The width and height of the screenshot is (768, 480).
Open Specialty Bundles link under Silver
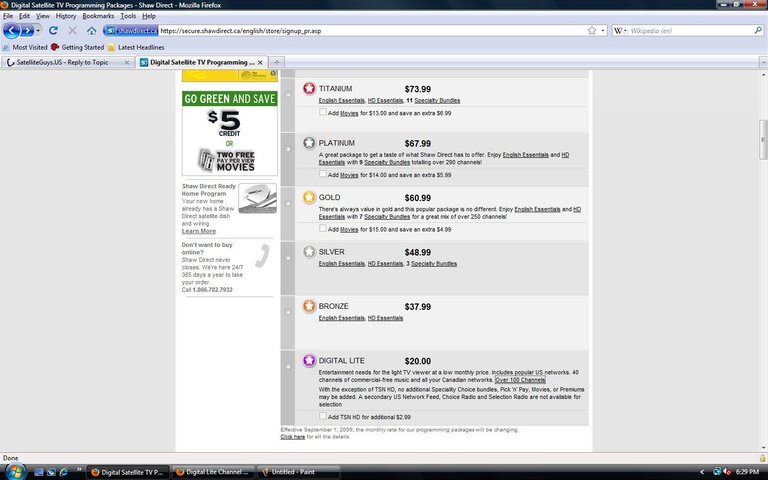pyautogui.click(x=434, y=264)
